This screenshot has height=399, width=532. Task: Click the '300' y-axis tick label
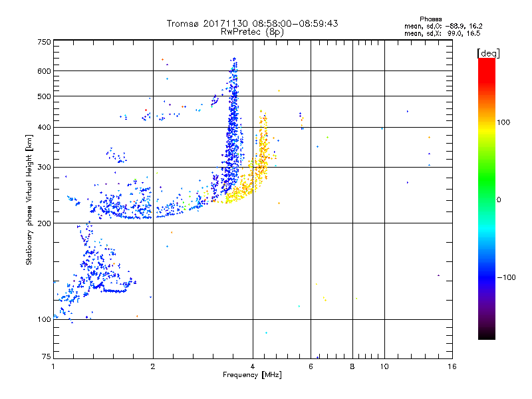click(x=44, y=168)
